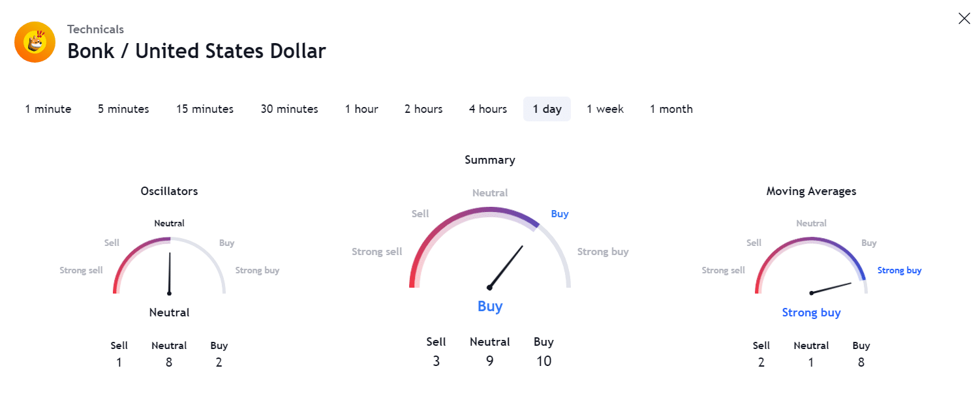The height and width of the screenshot is (396, 980).
Task: Click the selected 1 day tab
Action: [x=547, y=109]
